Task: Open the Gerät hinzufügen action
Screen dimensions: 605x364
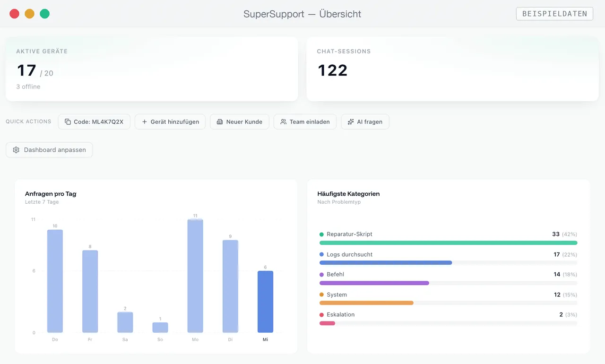Action: pos(170,122)
